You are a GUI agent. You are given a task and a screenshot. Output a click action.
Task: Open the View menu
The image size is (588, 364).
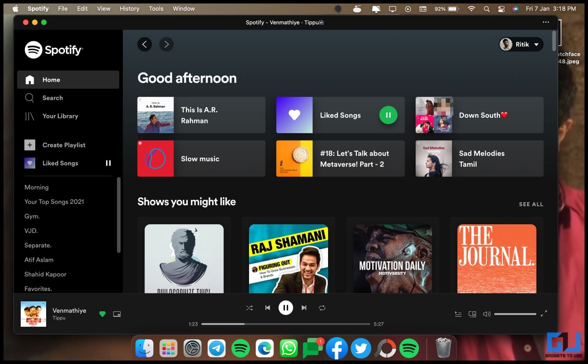[x=103, y=9]
